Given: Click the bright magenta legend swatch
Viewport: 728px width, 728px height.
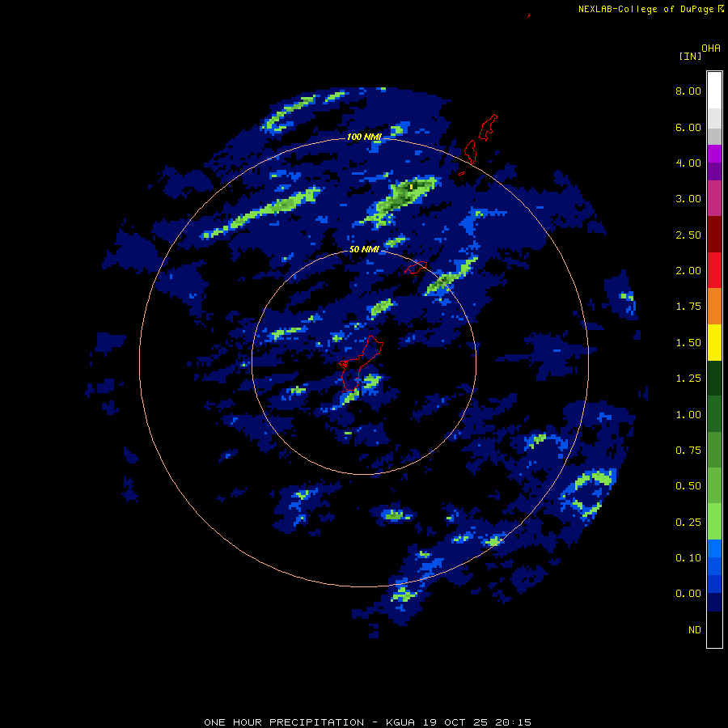Looking at the screenshot, I should pos(714,154).
